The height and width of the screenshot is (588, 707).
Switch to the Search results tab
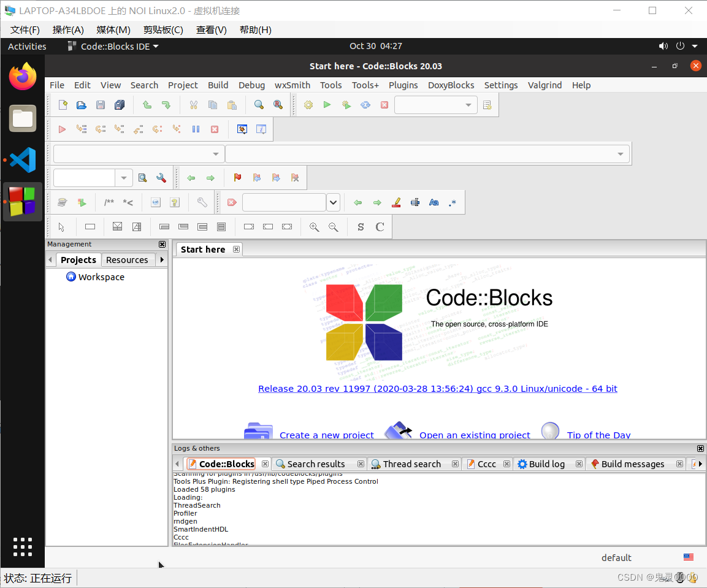pos(316,464)
